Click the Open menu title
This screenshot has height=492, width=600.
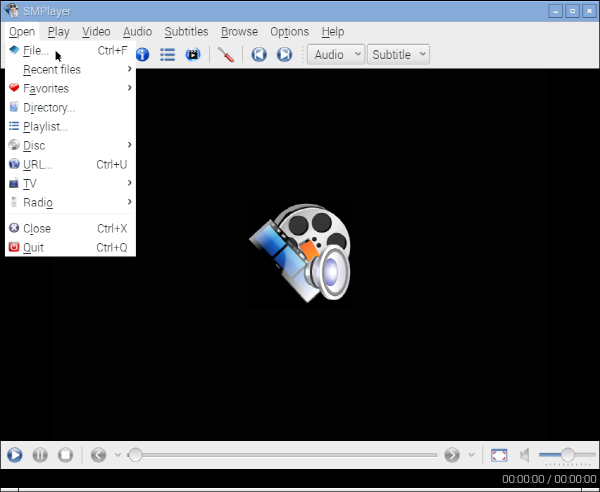22,32
